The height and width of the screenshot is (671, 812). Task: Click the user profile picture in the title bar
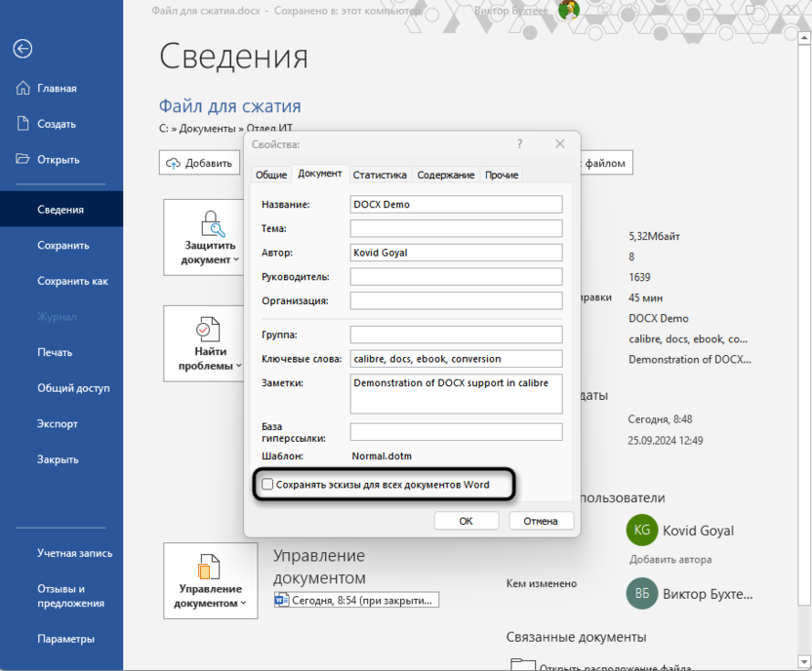point(569,10)
